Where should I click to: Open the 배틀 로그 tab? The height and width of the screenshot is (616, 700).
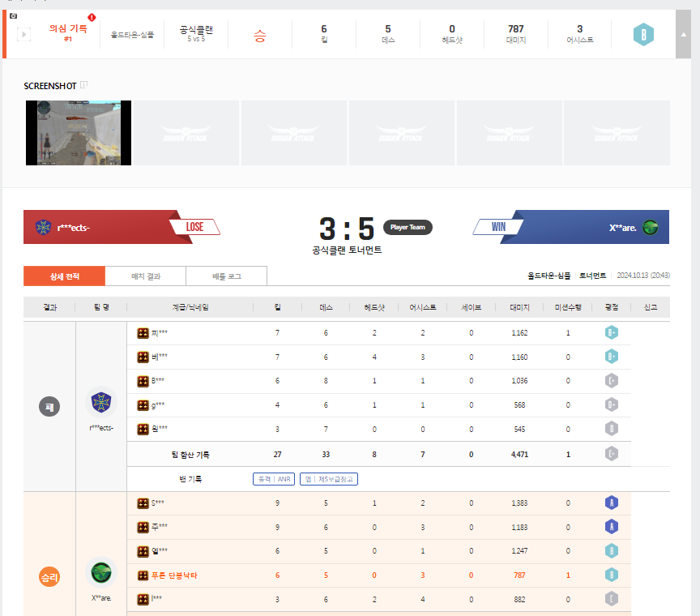click(x=226, y=276)
